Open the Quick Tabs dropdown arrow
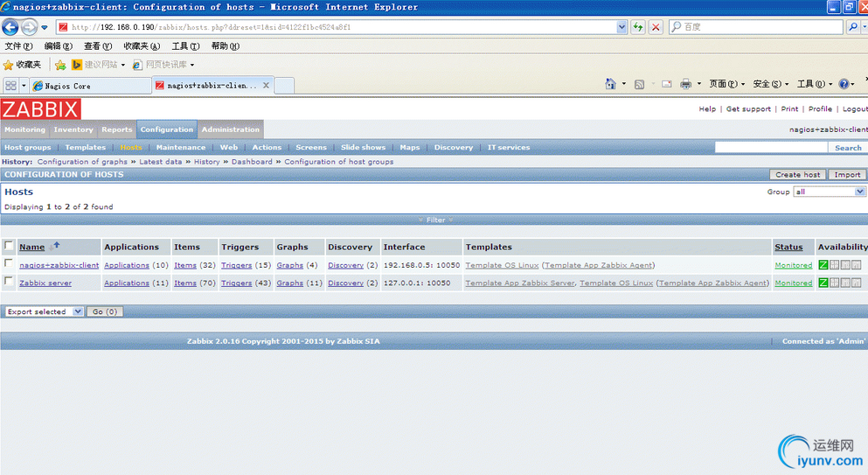Screen dimensions: 868x475 pos(24,86)
